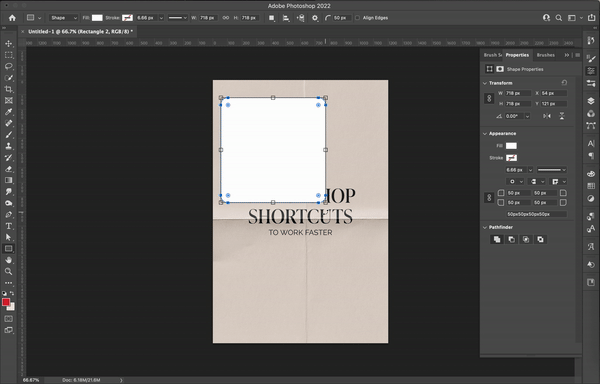This screenshot has height=384, width=600.
Task: Select the Lasso tool
Action: [8, 67]
